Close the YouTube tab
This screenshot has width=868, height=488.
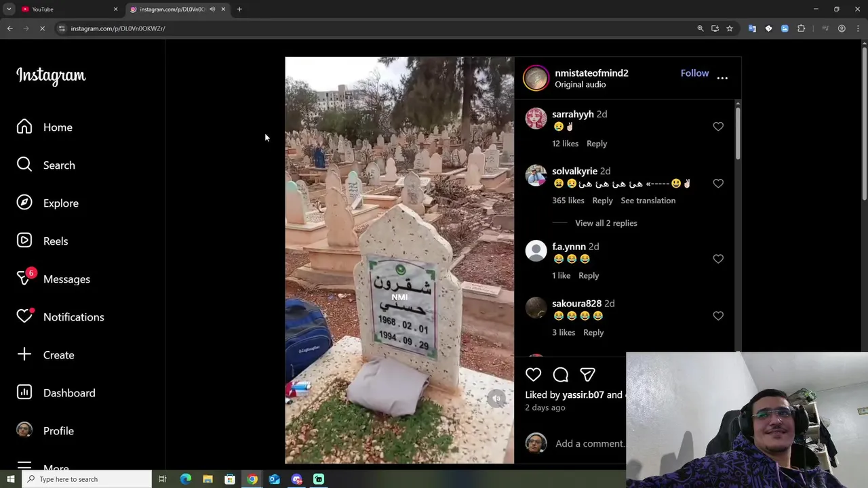115,9
